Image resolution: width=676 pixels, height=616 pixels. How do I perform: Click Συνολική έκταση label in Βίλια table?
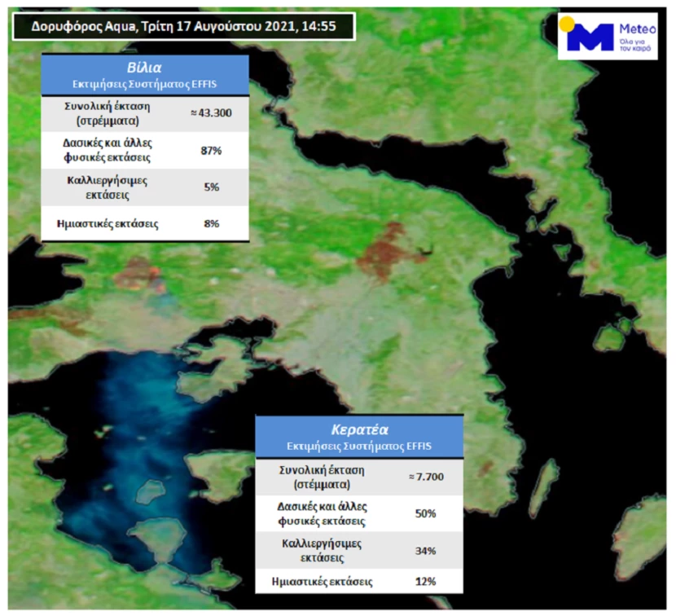tap(113, 112)
